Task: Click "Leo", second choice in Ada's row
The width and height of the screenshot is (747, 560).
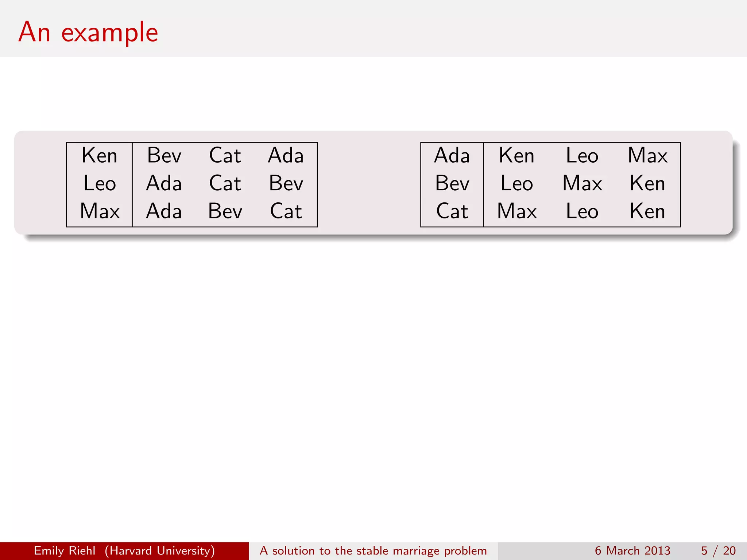Action: click(582, 156)
